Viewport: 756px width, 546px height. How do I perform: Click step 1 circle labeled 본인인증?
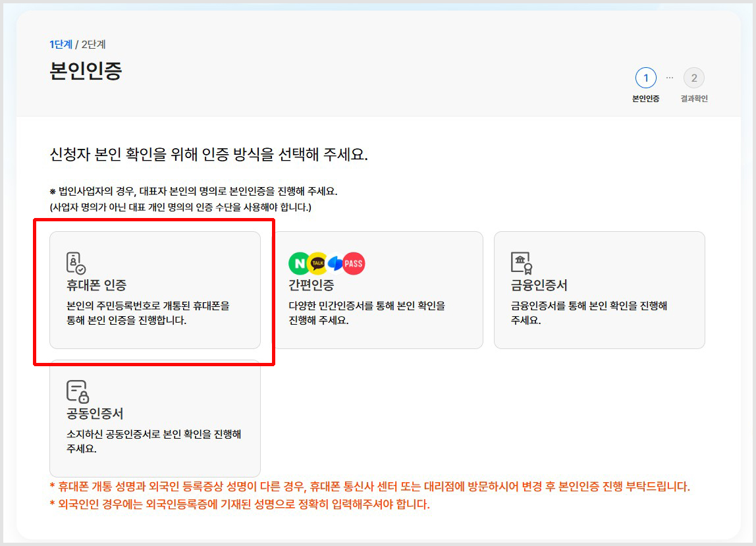coord(645,77)
